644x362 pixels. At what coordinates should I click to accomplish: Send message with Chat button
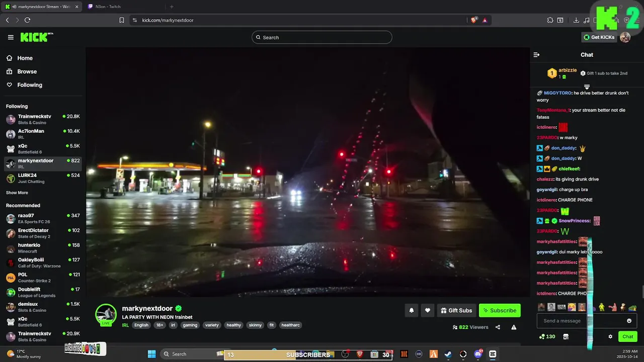point(628,337)
